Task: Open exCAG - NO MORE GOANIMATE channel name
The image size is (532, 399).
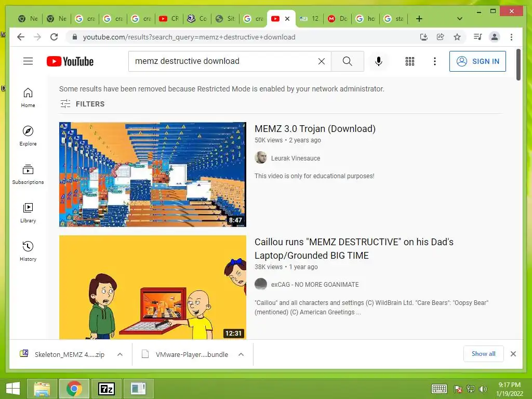Action: coord(315,285)
